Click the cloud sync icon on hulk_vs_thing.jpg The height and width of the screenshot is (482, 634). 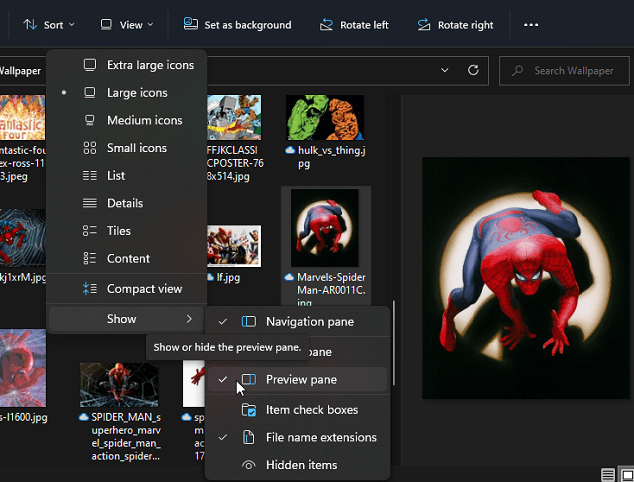(290, 150)
